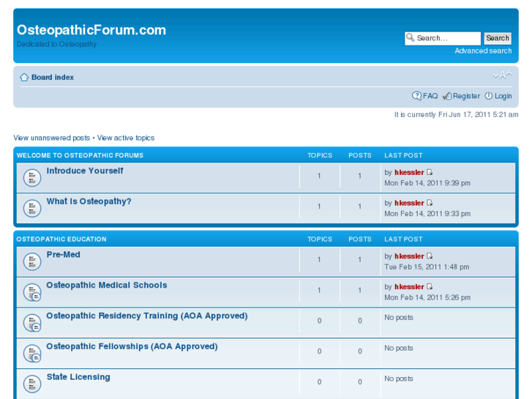The image size is (532, 399).
Task: Click No posts in Osteopathic Fellowships row
Action: tap(399, 348)
